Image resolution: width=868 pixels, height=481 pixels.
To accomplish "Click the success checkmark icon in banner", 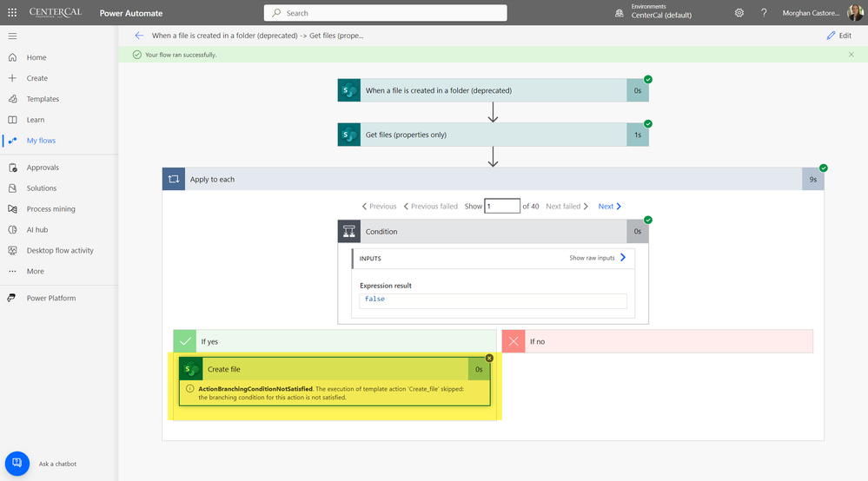I will coord(136,55).
